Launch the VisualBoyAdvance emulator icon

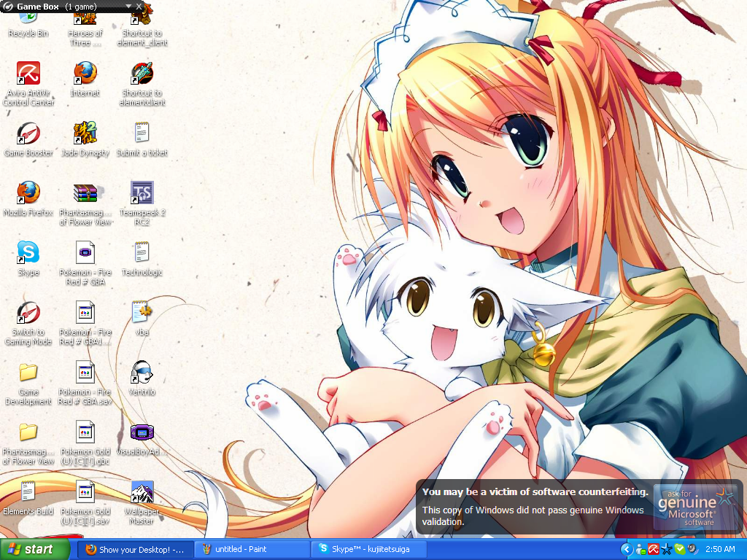pos(142,439)
